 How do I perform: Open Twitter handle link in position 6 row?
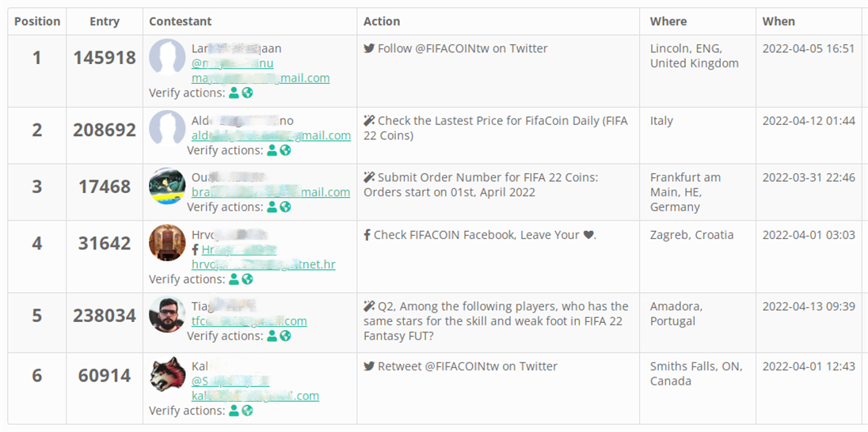click(x=230, y=381)
